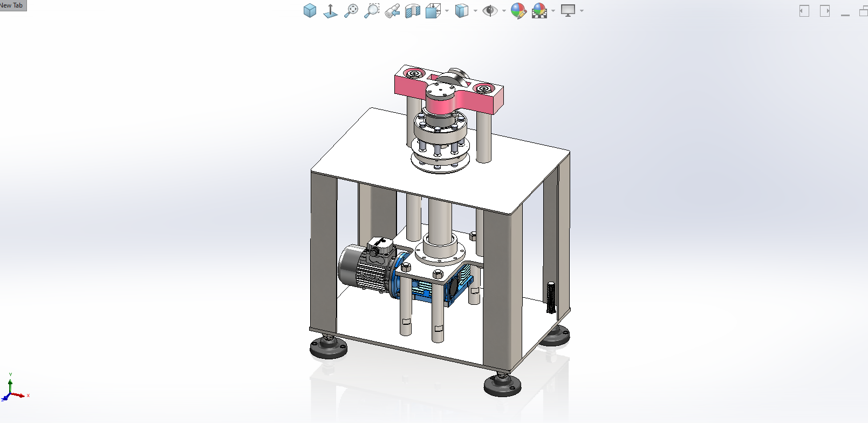This screenshot has height=423, width=868.
Task: Zoom to fit the model in view
Action: point(351,10)
